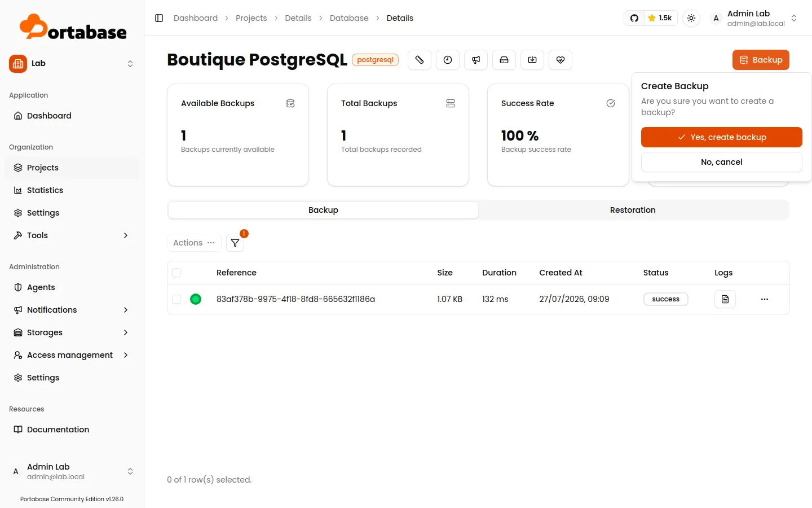
Task: Click Portabase Community Edition v1.26.0 text
Action: pos(72,499)
